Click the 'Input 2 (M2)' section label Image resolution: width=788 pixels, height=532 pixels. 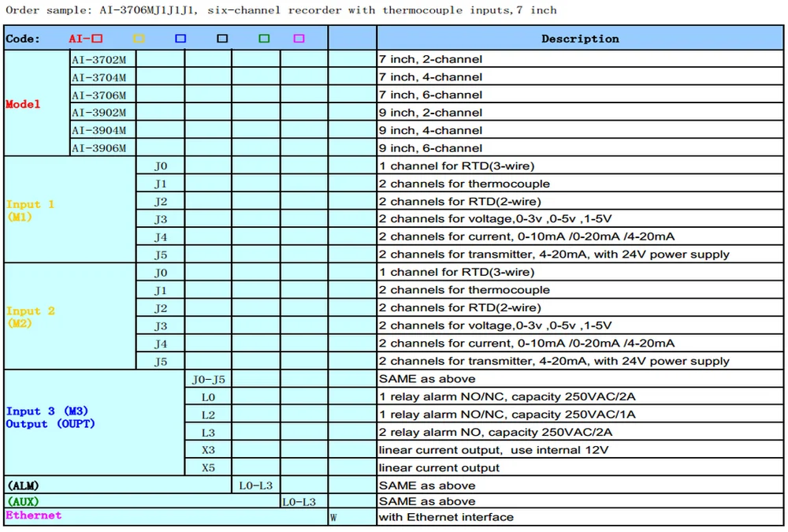[x=30, y=318]
